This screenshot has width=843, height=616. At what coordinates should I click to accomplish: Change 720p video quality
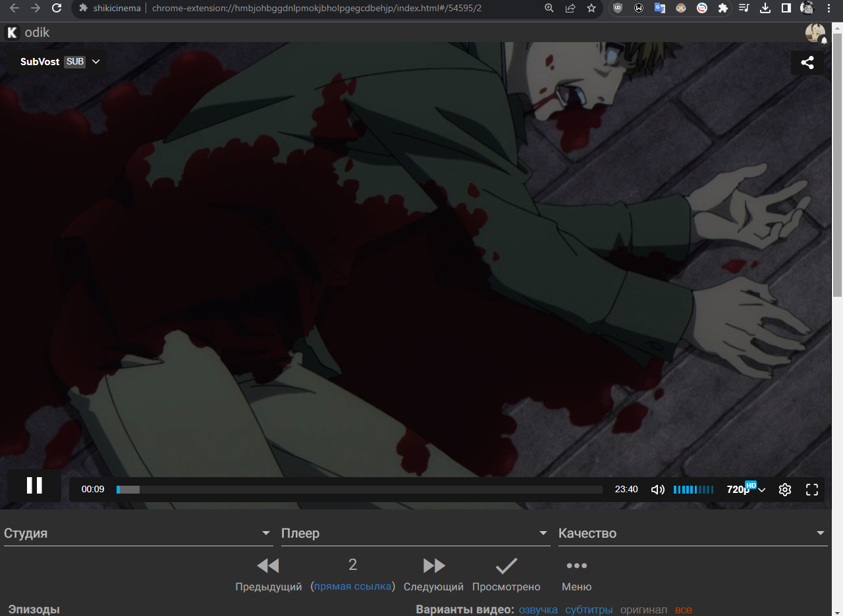[x=746, y=490]
